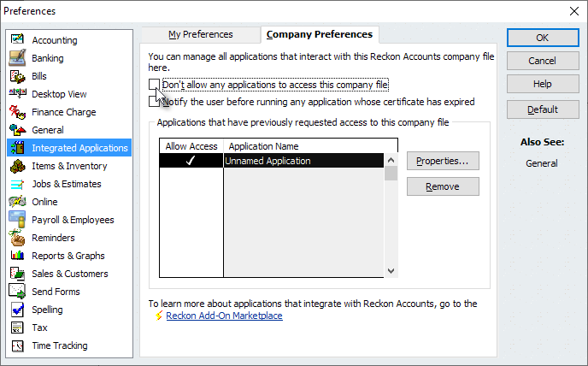Click the Banking category icon

17,57
